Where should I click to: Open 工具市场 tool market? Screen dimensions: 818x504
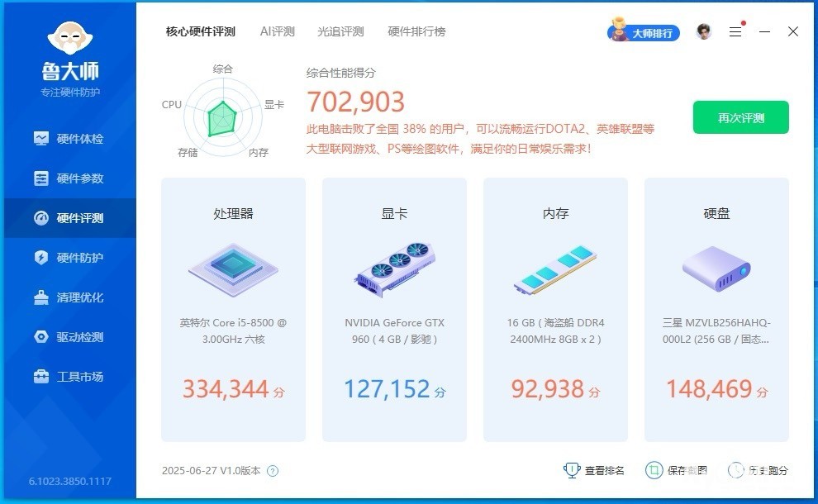69,377
